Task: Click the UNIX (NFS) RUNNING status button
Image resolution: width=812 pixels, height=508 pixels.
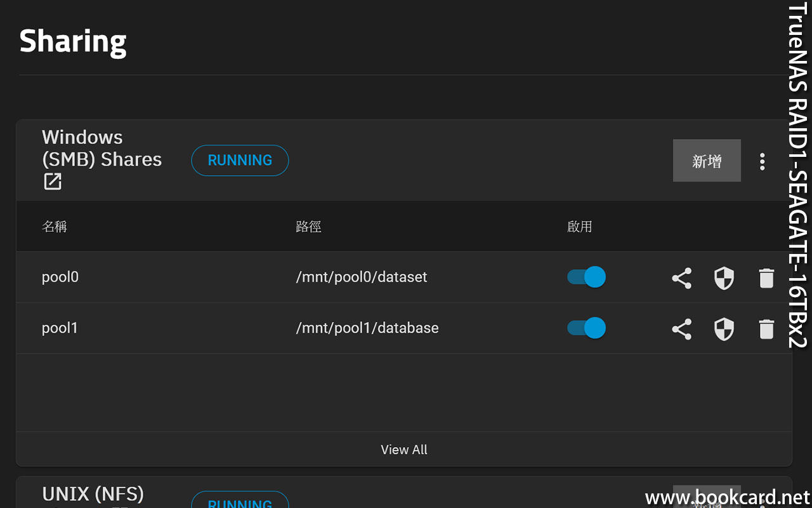Action: point(240,501)
